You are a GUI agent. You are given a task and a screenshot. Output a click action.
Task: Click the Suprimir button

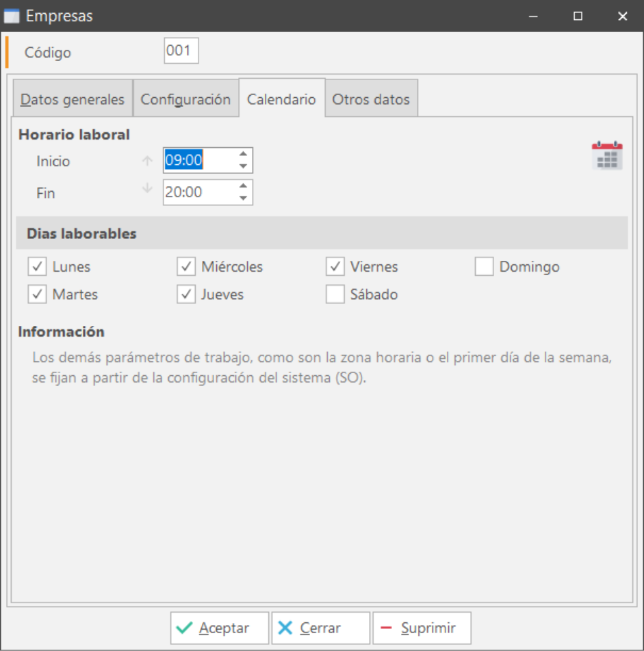coord(422,628)
